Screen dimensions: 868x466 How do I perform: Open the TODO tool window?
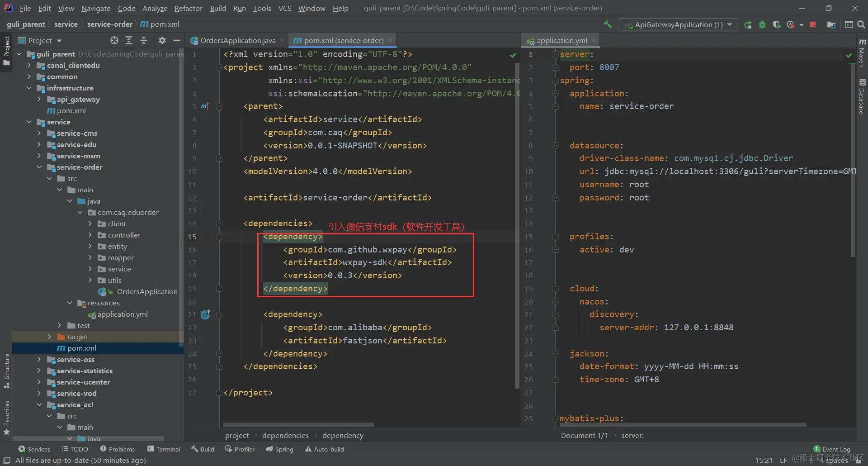[x=75, y=449]
